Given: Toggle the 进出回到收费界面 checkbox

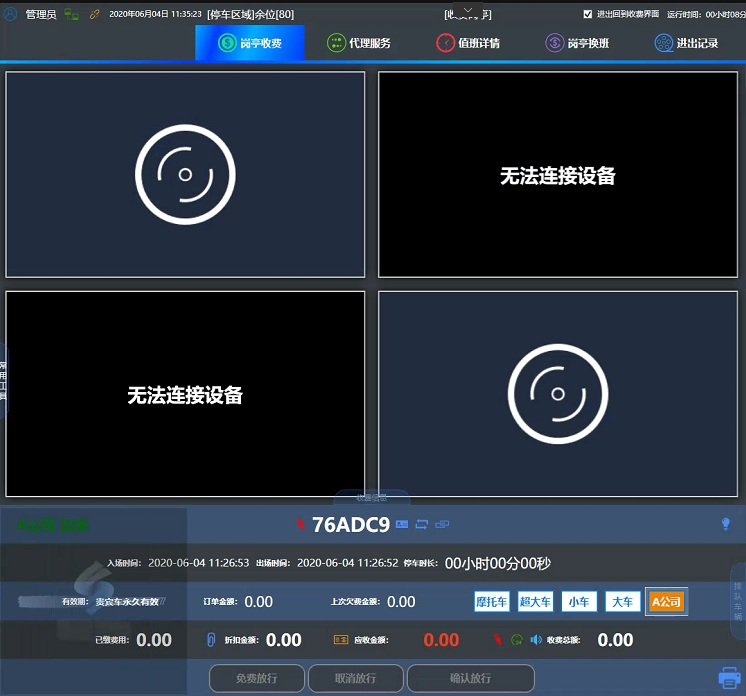Looking at the screenshot, I should tap(588, 14).
